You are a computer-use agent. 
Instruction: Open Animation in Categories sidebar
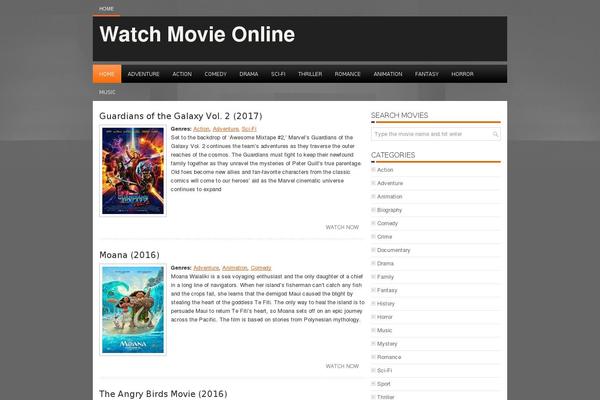point(390,197)
